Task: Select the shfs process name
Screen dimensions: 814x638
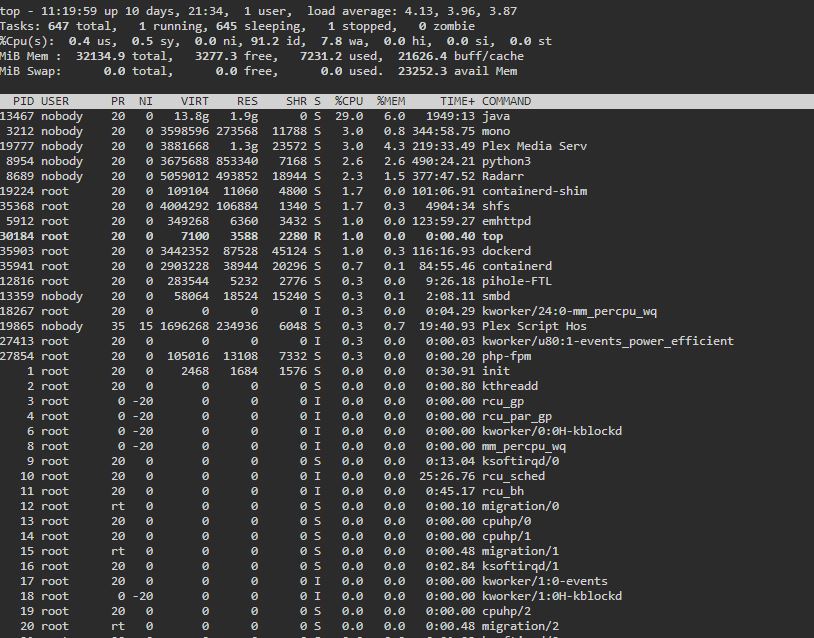Action: pyautogui.click(x=496, y=207)
